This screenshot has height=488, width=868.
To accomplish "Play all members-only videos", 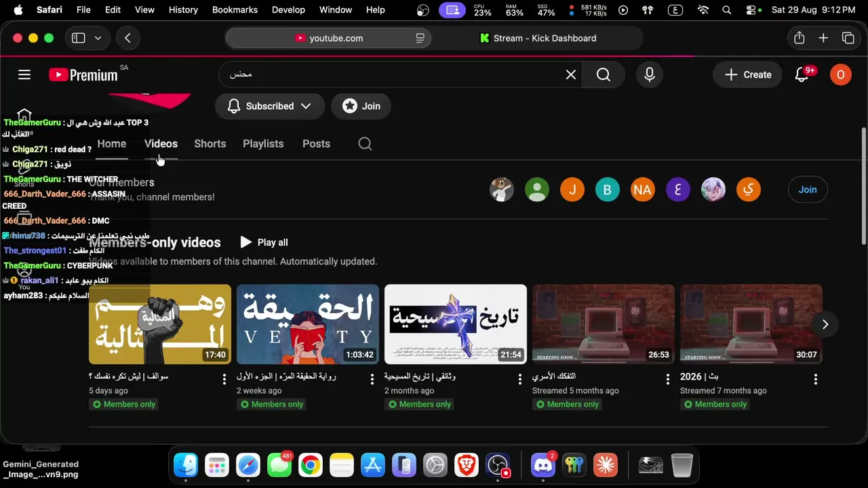I will pos(264,242).
